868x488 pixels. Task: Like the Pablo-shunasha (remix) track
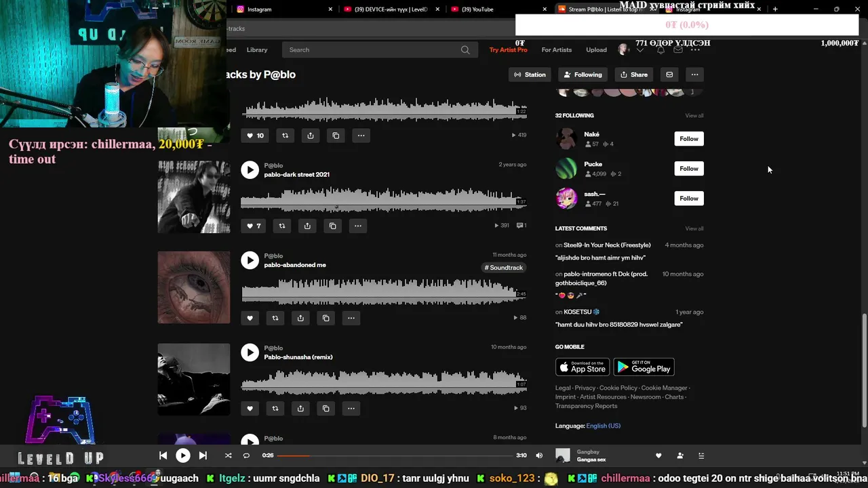click(x=250, y=408)
